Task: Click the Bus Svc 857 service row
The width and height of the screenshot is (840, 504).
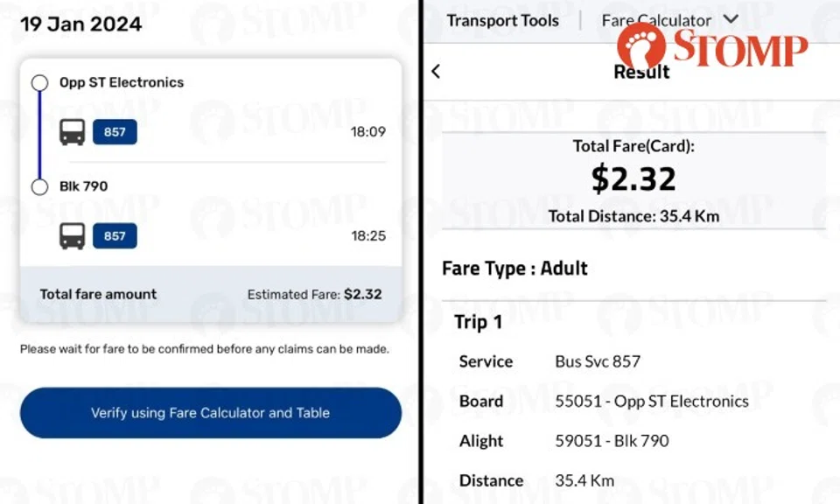Action: [x=598, y=361]
